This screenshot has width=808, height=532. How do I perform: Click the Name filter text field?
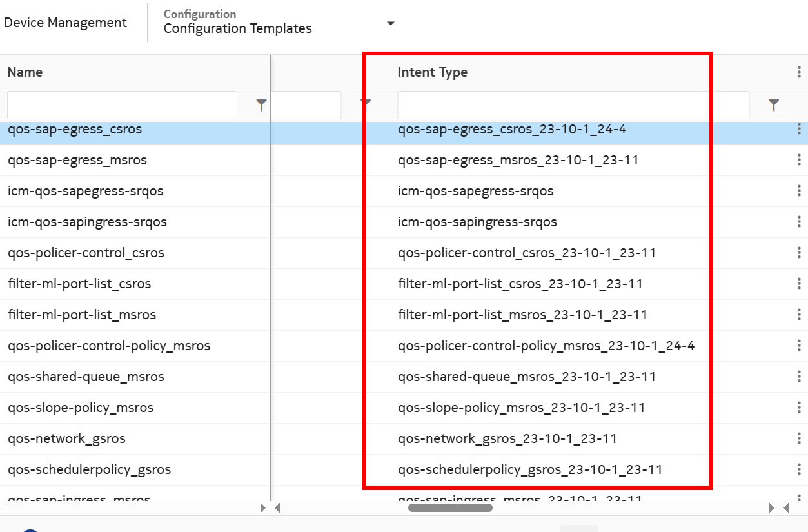tap(122, 105)
